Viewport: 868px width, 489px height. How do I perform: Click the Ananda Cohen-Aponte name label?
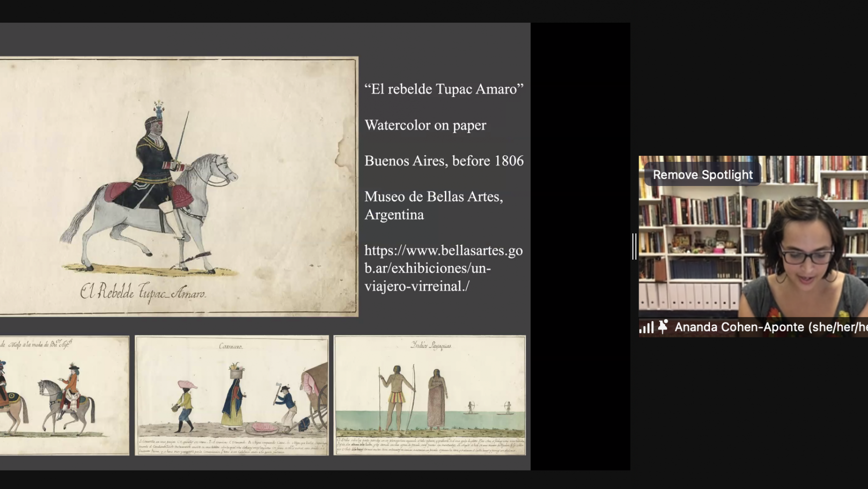click(x=771, y=327)
